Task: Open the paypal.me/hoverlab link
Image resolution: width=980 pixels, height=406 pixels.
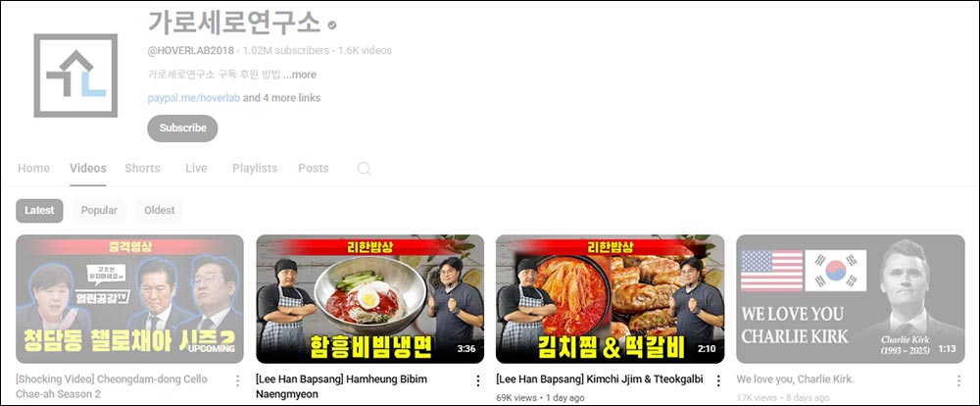Action: point(194,98)
